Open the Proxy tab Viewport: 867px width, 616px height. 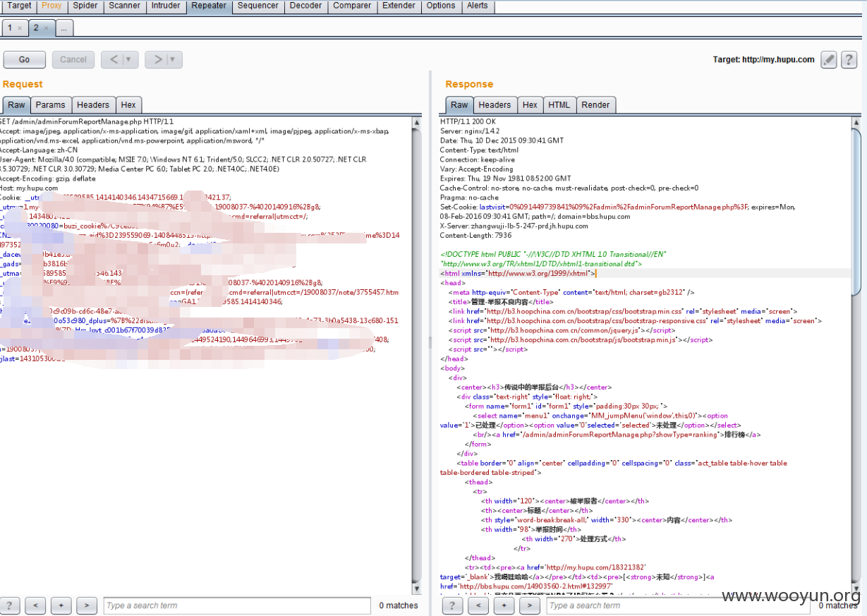click(x=51, y=6)
